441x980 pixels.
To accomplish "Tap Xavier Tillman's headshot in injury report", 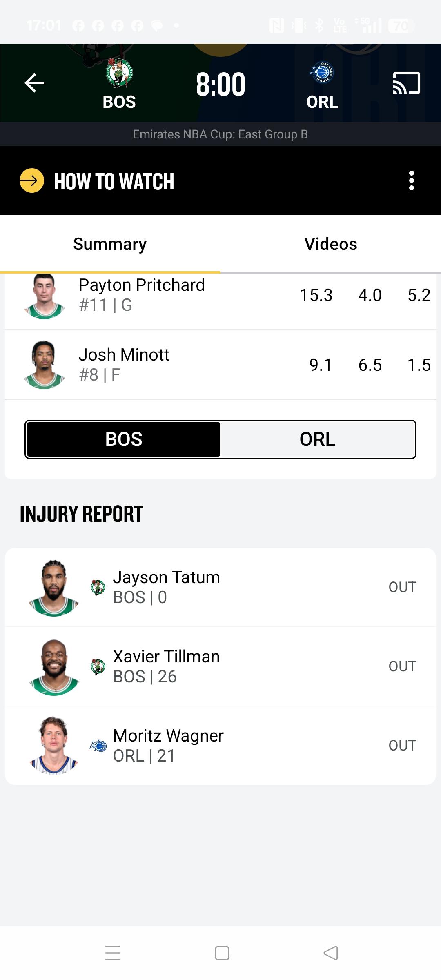I will [54, 667].
